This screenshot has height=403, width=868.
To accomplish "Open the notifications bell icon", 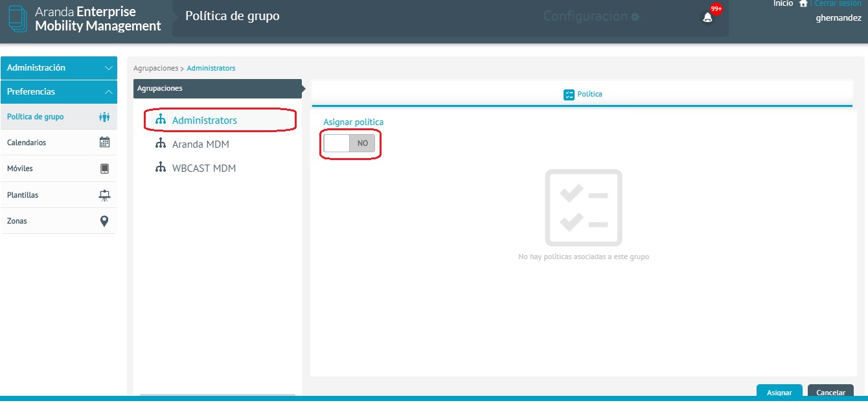I will coord(707,17).
